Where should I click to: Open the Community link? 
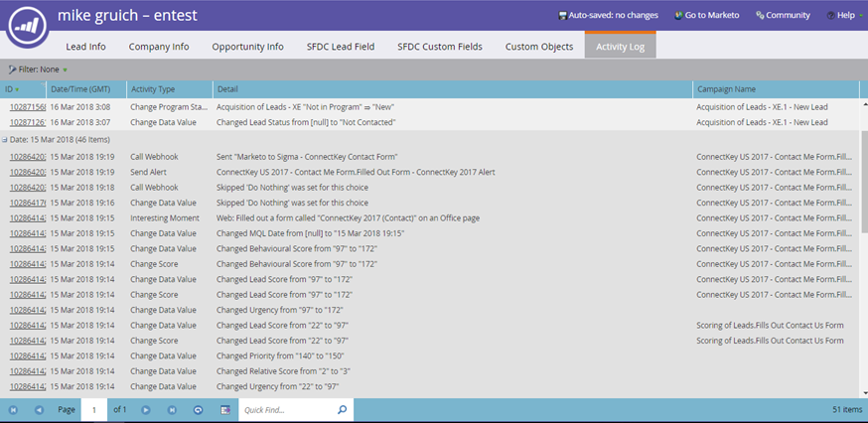783,16
